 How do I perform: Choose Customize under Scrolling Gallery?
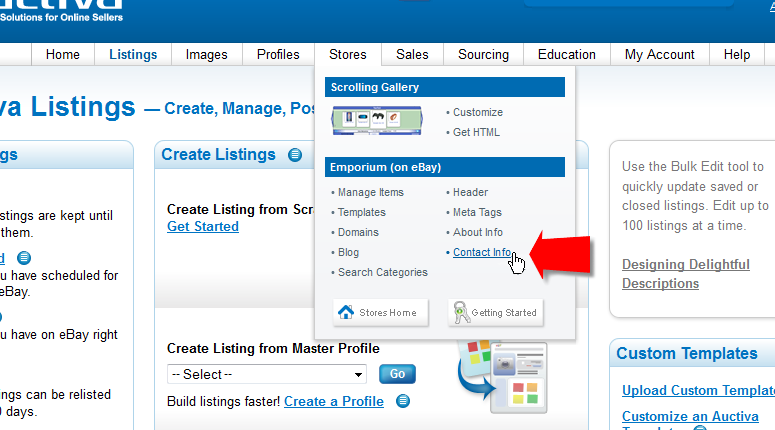point(477,112)
